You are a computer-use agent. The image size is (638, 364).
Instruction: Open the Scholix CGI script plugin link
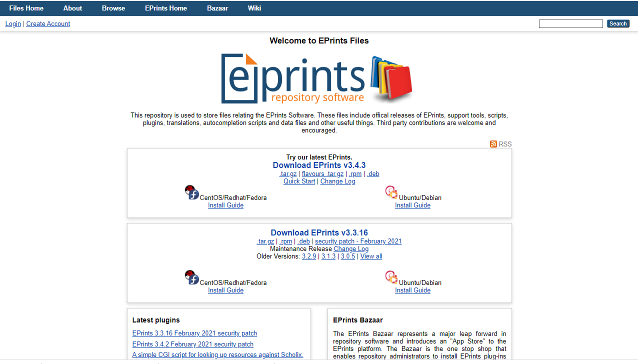(217, 354)
